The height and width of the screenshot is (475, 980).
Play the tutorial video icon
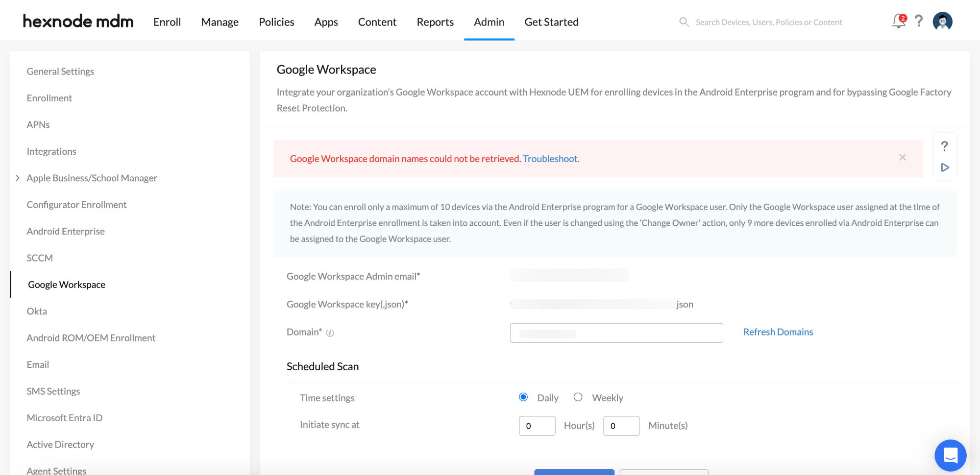[x=945, y=167]
